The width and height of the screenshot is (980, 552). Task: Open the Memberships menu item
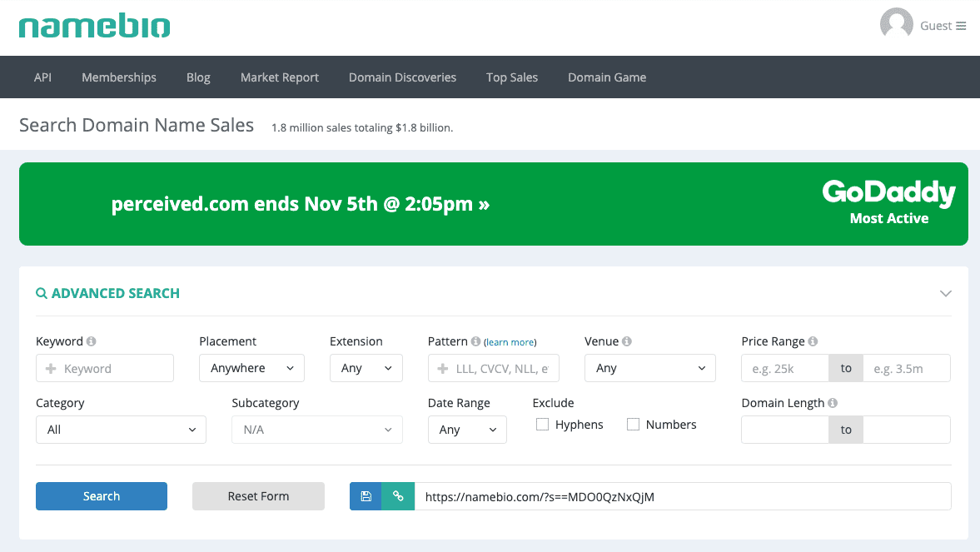119,77
